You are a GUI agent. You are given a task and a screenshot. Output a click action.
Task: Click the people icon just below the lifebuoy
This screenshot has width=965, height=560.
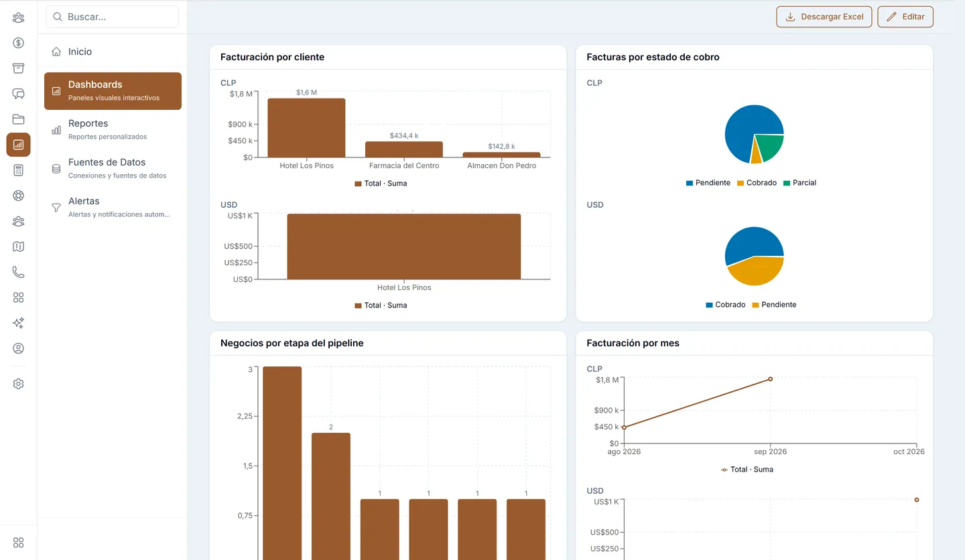click(18, 221)
